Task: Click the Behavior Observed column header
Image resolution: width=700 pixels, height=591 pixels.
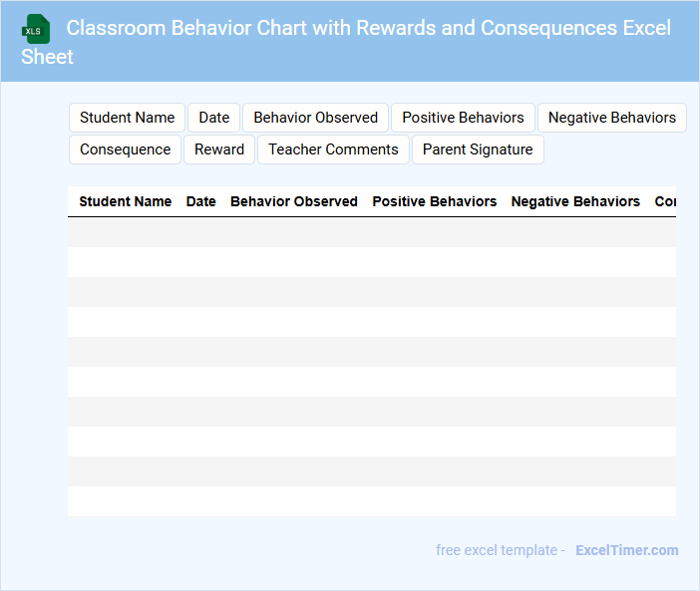Action: (x=293, y=201)
